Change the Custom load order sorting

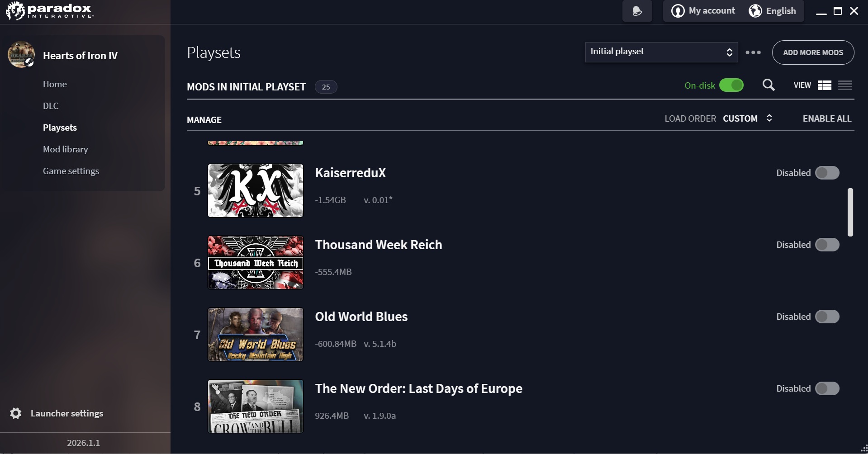click(747, 118)
